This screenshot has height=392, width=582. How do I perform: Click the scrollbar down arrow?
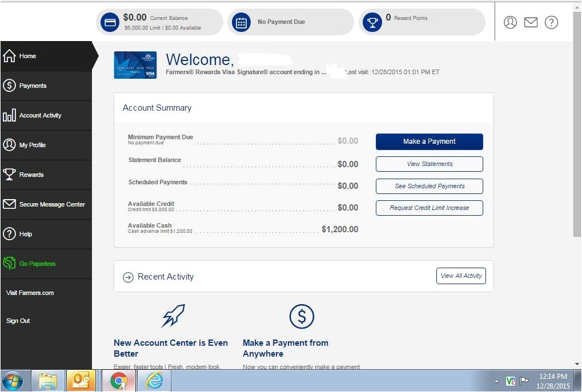577,364
